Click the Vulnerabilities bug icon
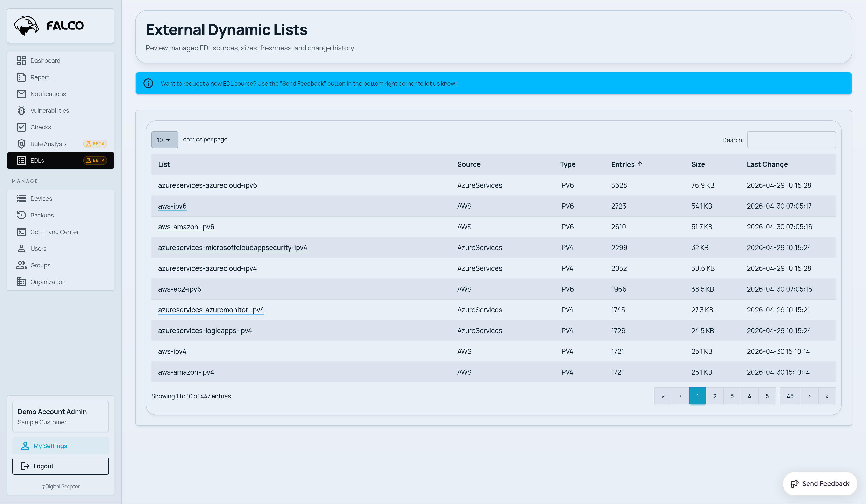The image size is (866, 504). click(x=21, y=111)
